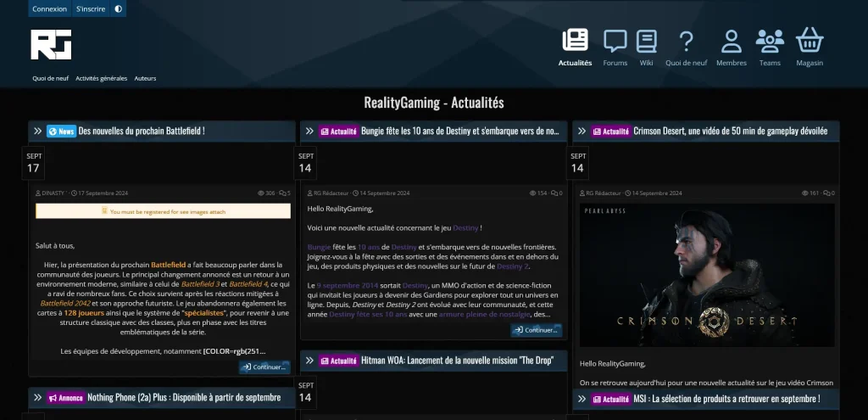Click the 154 views eye icon
This screenshot has height=420, width=868.
(x=533, y=193)
